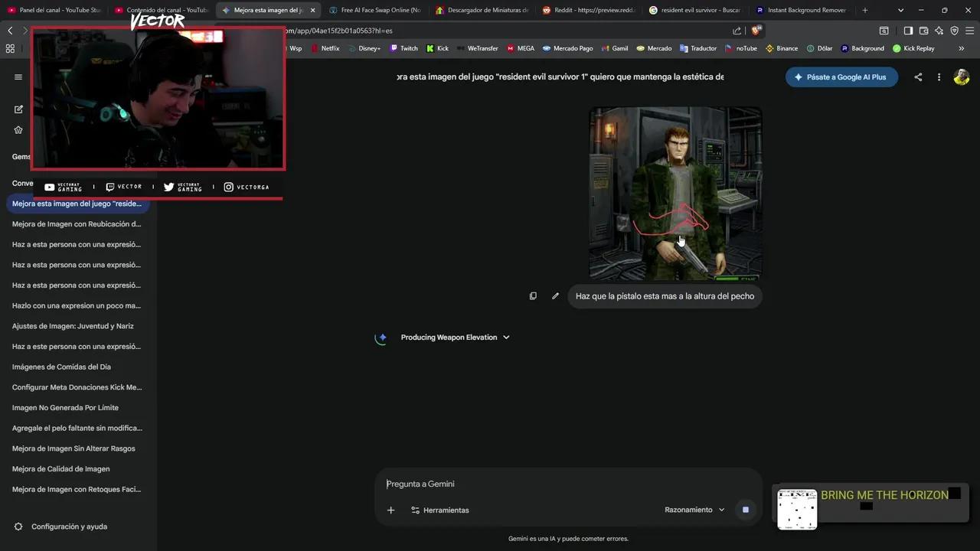Image resolution: width=980 pixels, height=551 pixels.
Task: Switch to the Reddit preview tab
Action: coord(589,10)
